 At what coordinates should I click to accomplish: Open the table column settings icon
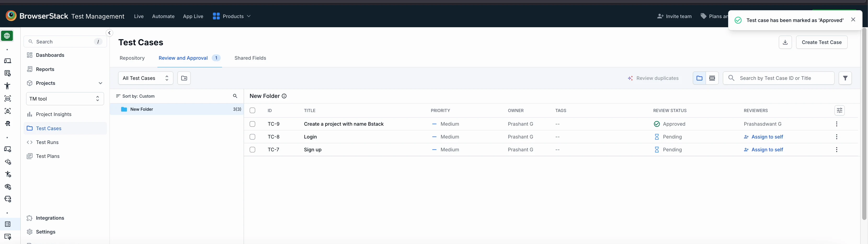click(x=839, y=110)
